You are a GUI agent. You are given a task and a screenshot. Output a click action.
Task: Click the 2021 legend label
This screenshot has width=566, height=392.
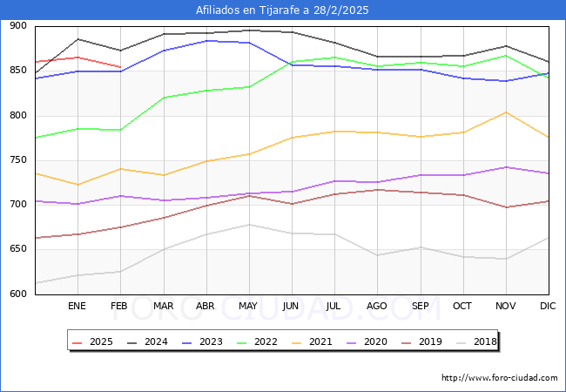(320, 341)
